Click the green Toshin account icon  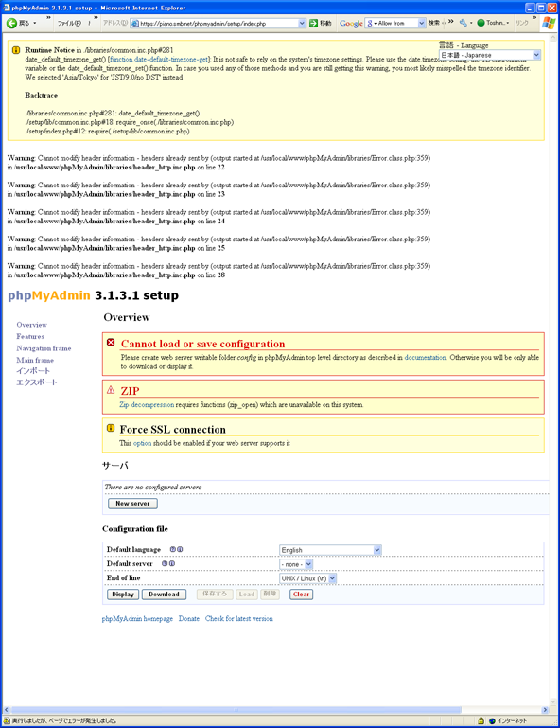point(481,23)
